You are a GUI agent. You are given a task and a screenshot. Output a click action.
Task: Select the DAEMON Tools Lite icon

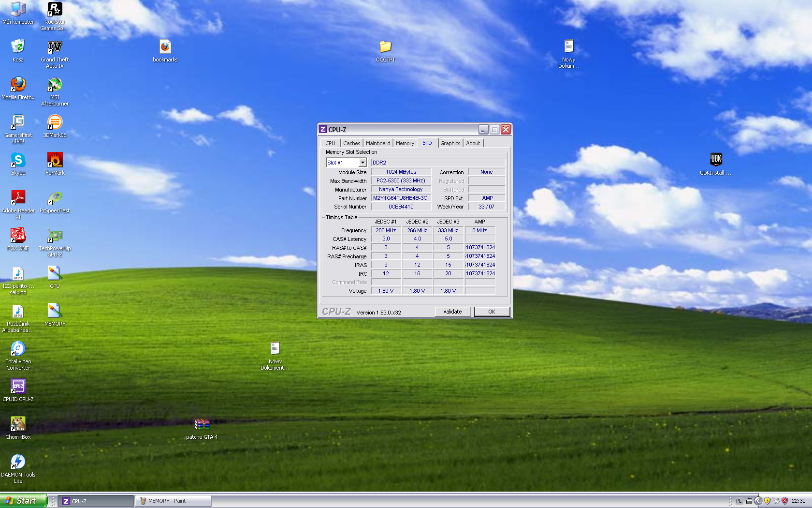coord(18,469)
